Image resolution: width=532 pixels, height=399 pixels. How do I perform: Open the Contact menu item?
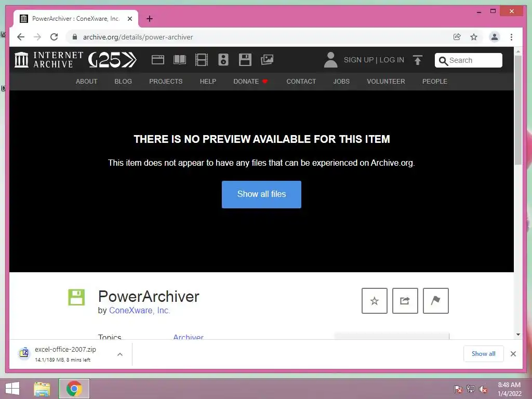[301, 82]
